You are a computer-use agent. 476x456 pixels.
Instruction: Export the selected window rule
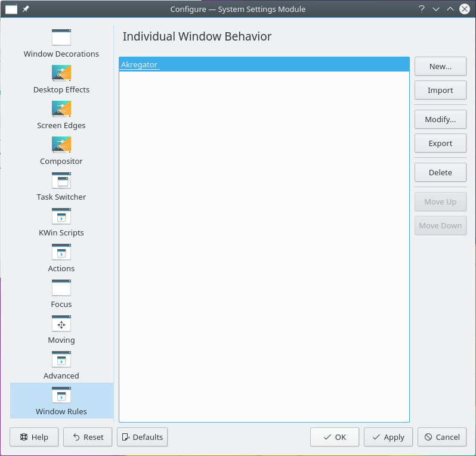pos(440,144)
